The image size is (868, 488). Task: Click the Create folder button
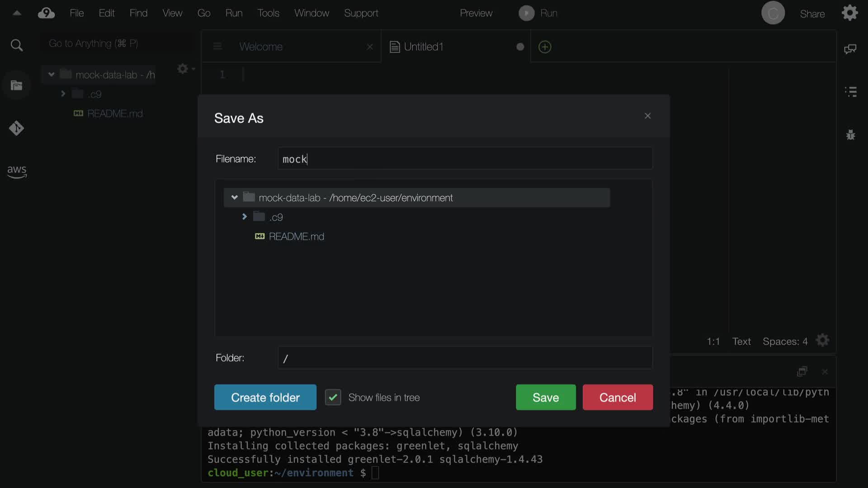click(265, 398)
